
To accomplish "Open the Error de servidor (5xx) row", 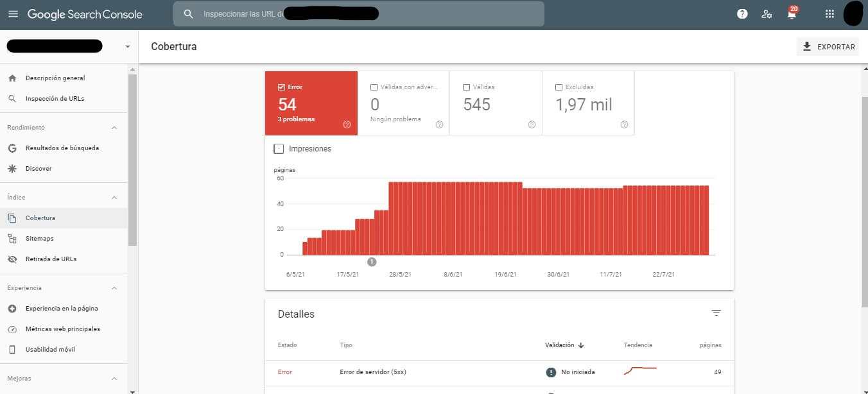I will pyautogui.click(x=372, y=372).
